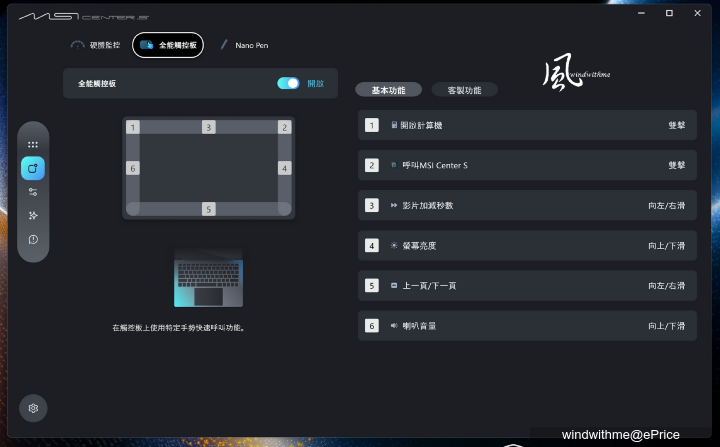Click 向左/右滑 label in 上一頁/下一頁 row
This screenshot has width=720, height=447.
pos(667,286)
